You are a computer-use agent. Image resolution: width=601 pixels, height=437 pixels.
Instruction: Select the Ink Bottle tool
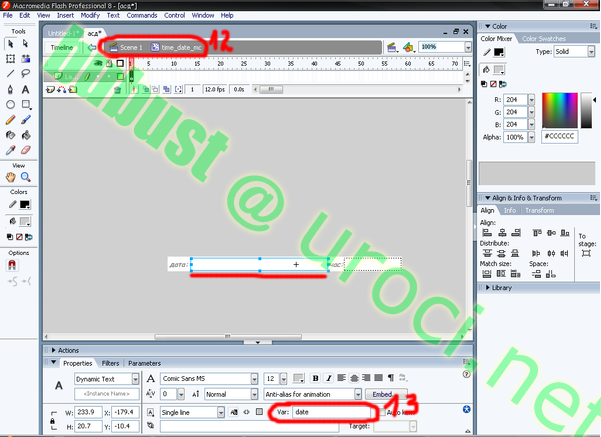10,135
